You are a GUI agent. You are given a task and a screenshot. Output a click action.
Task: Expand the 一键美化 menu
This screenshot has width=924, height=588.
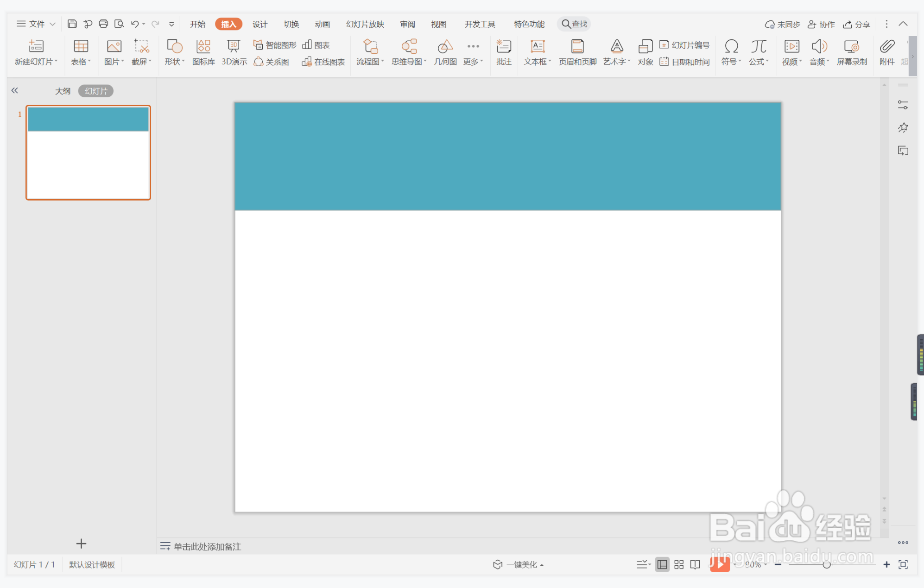[519, 564]
